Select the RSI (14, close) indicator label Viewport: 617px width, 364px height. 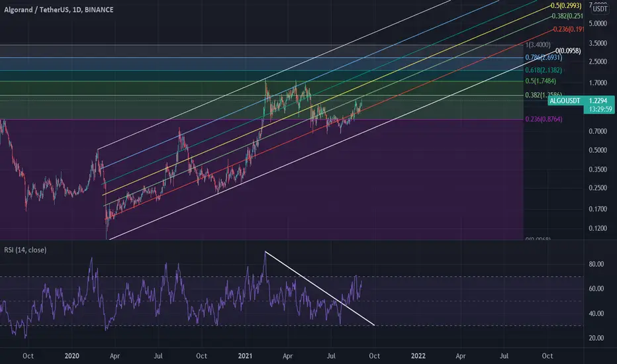(x=25, y=250)
